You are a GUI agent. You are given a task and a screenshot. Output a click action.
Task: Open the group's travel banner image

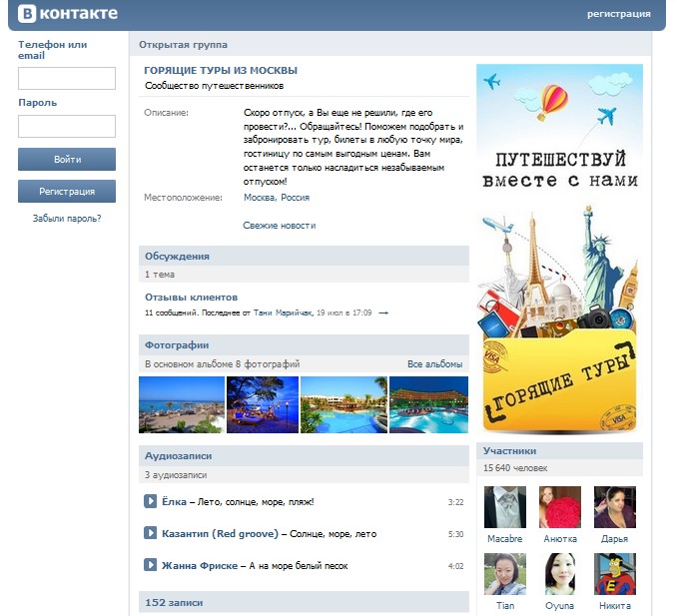[559, 249]
